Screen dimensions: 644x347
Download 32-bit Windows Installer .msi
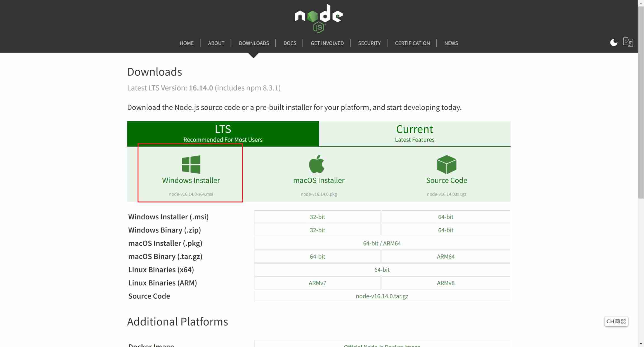click(x=317, y=217)
